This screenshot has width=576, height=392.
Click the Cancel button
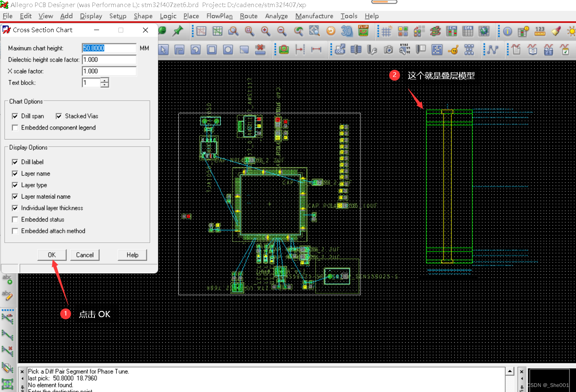click(85, 255)
